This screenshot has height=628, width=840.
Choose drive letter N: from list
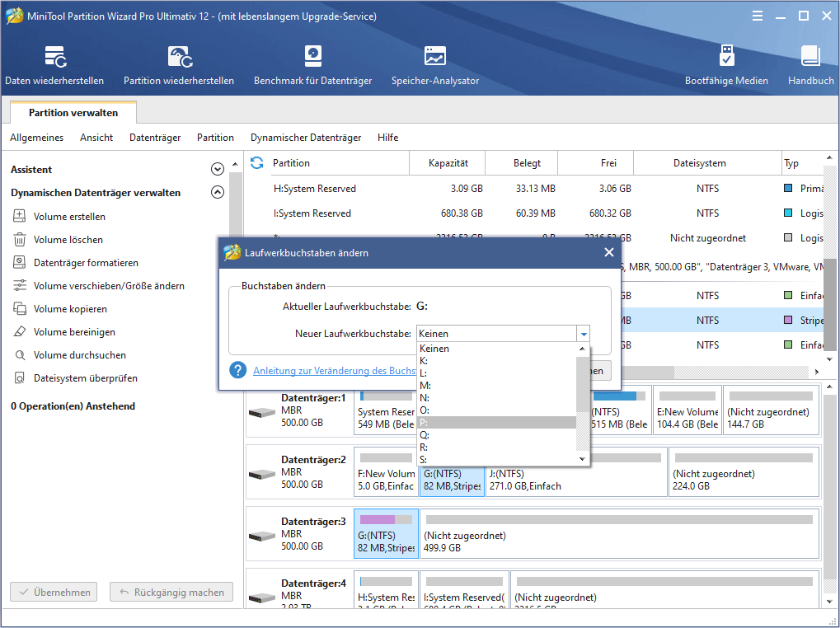point(496,397)
